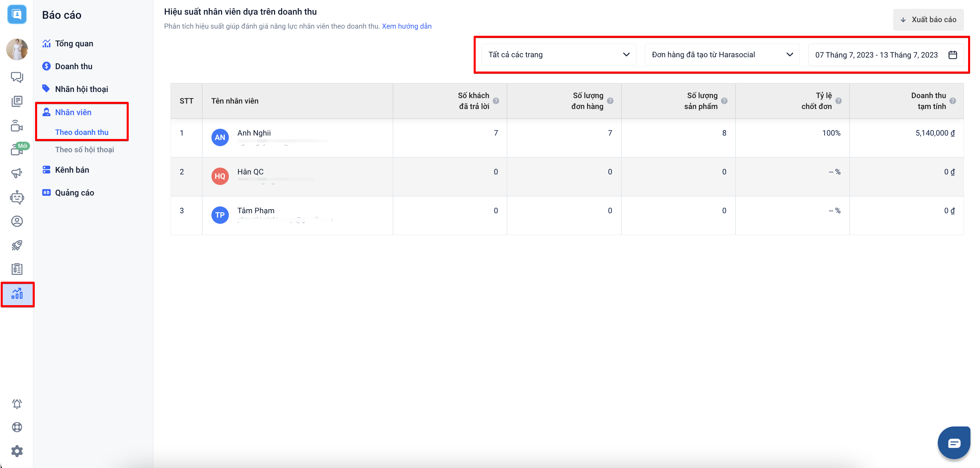The image size is (980, 468).
Task: Click the notification bell icon
Action: [17, 404]
